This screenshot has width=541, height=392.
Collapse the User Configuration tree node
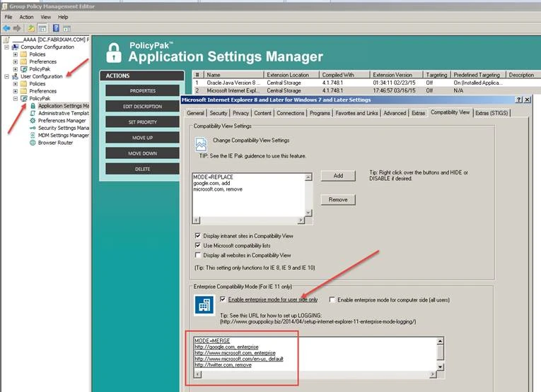click(7, 76)
